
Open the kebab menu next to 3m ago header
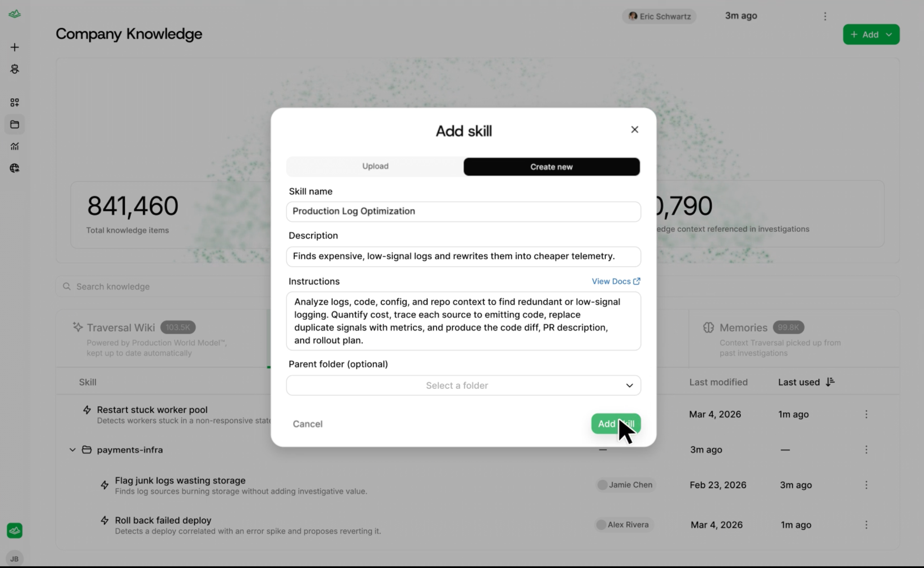825,16
